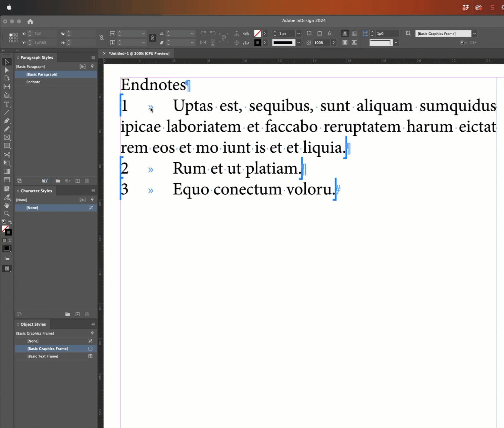The image size is (504, 428).
Task: Swap fill and stroke colors
Action: [10, 222]
